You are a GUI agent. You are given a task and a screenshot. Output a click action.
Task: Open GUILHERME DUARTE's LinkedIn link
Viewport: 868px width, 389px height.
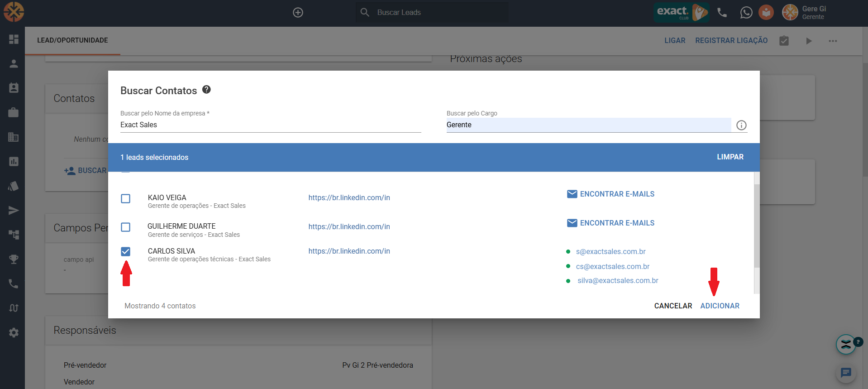click(349, 226)
